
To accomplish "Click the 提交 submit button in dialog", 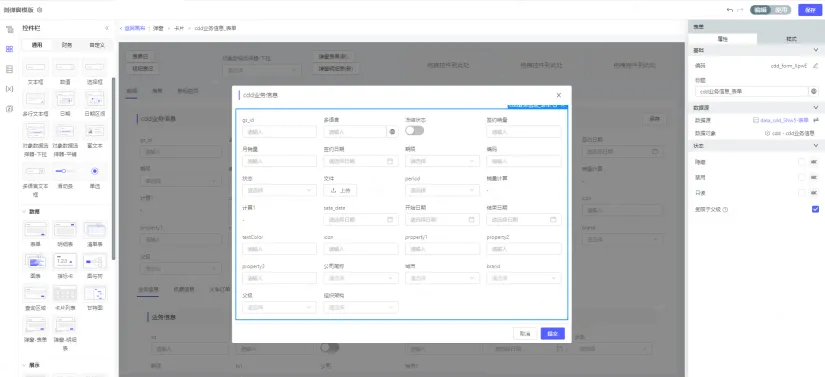I will 552,333.
